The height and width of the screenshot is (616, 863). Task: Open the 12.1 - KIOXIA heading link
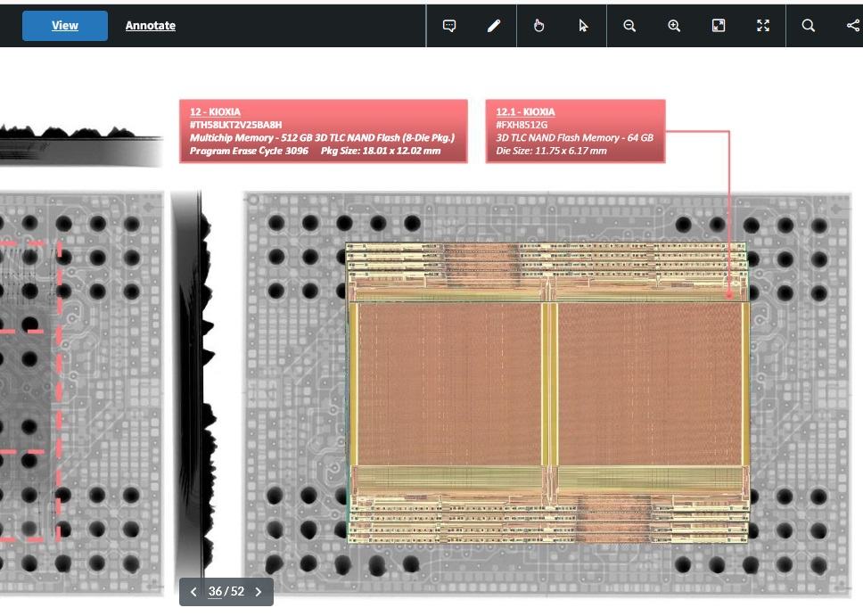[526, 111]
